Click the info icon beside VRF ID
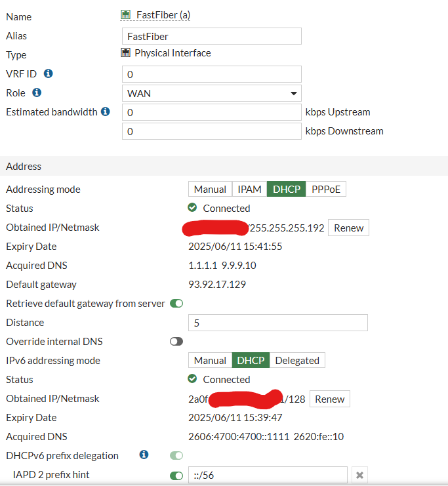The image size is (448, 486). 48,74
